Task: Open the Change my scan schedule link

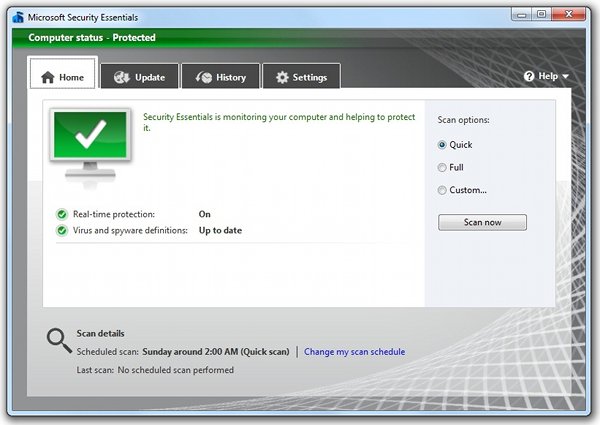Action: [354, 352]
